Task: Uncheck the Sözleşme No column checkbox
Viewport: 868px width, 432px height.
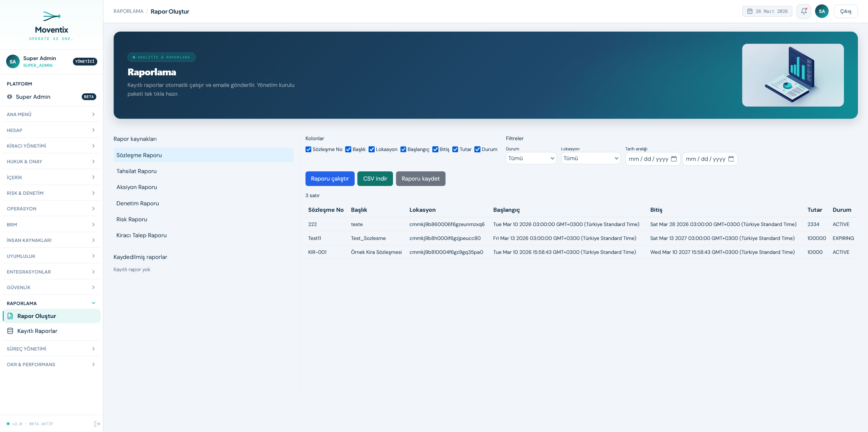Action: (308, 149)
